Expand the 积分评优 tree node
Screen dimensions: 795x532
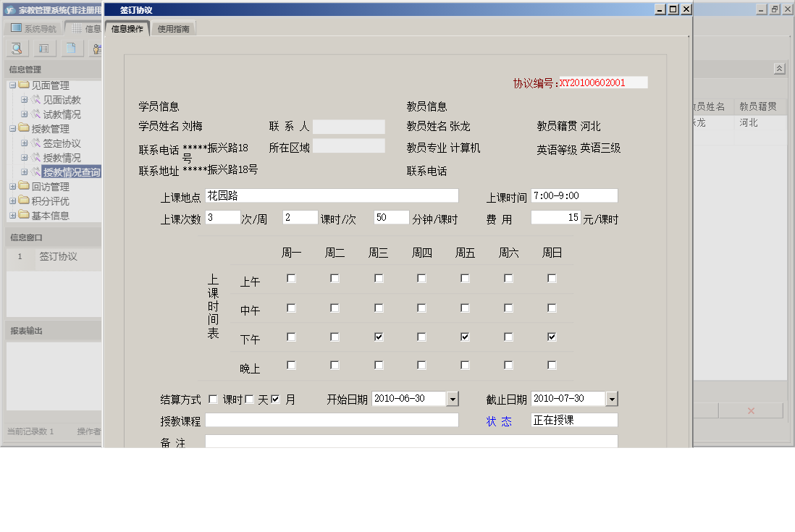click(13, 200)
